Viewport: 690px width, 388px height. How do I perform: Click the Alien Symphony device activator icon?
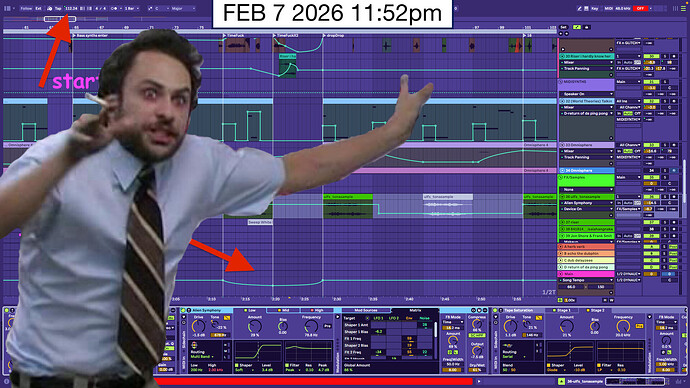coord(183,310)
